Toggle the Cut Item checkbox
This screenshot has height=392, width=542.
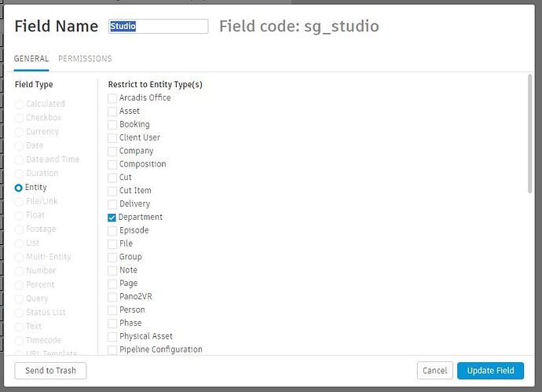pyautogui.click(x=112, y=191)
